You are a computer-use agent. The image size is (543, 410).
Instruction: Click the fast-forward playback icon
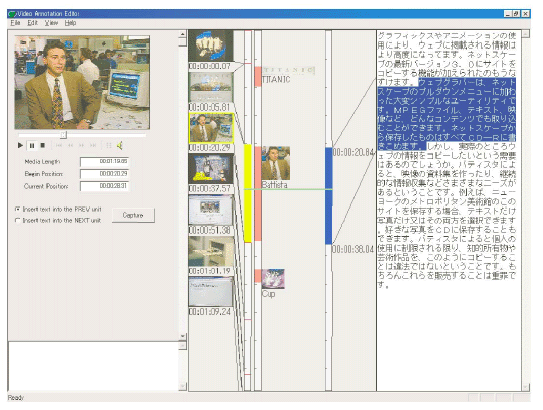coord(81,145)
